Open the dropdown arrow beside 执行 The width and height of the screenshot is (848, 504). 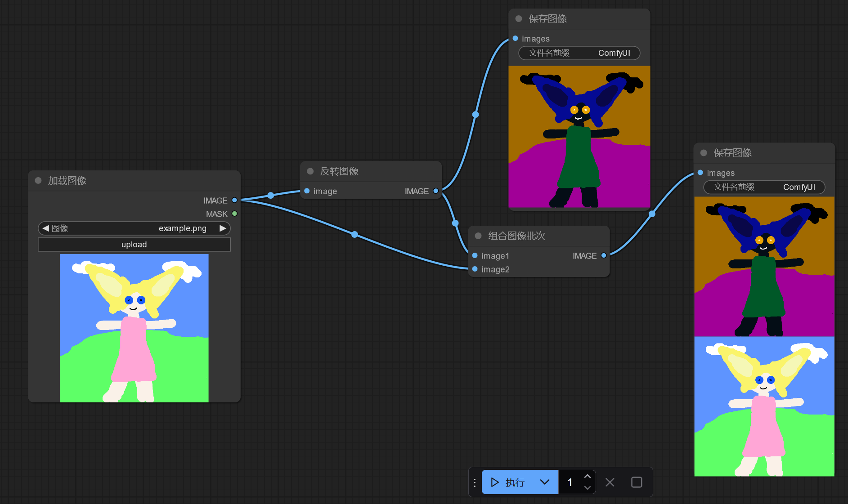[x=545, y=482]
